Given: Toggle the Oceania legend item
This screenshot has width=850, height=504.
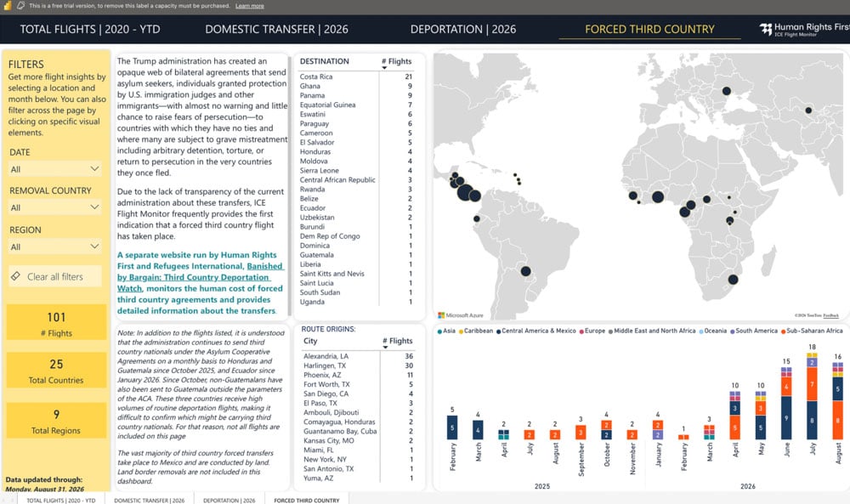Looking at the screenshot, I should [713, 331].
